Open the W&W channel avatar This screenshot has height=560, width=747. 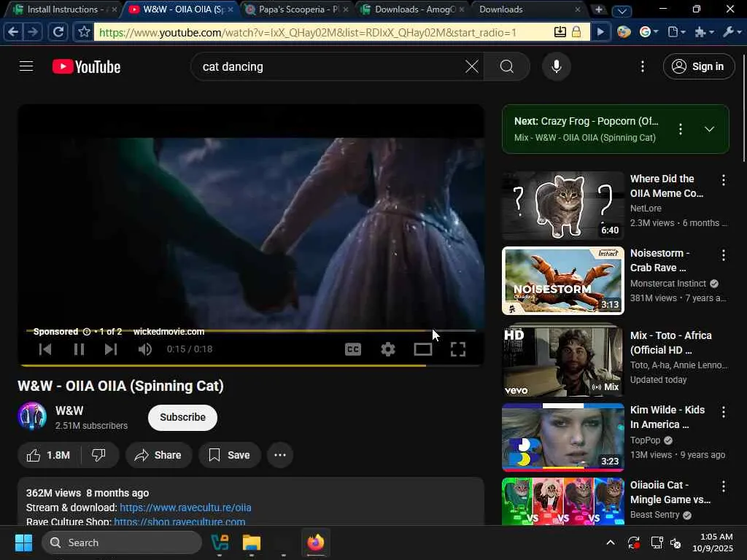tap(32, 416)
